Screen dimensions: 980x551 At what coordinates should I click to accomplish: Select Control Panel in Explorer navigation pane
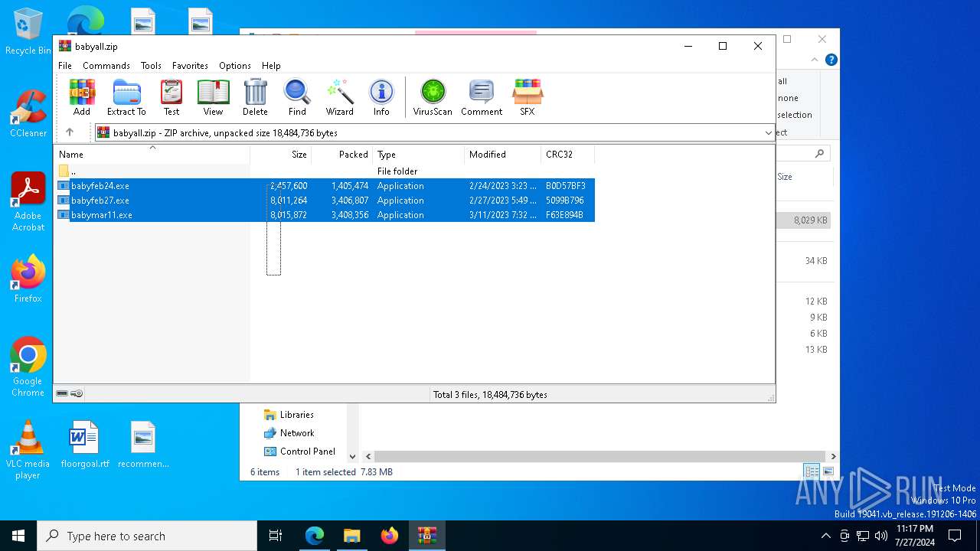299,452
